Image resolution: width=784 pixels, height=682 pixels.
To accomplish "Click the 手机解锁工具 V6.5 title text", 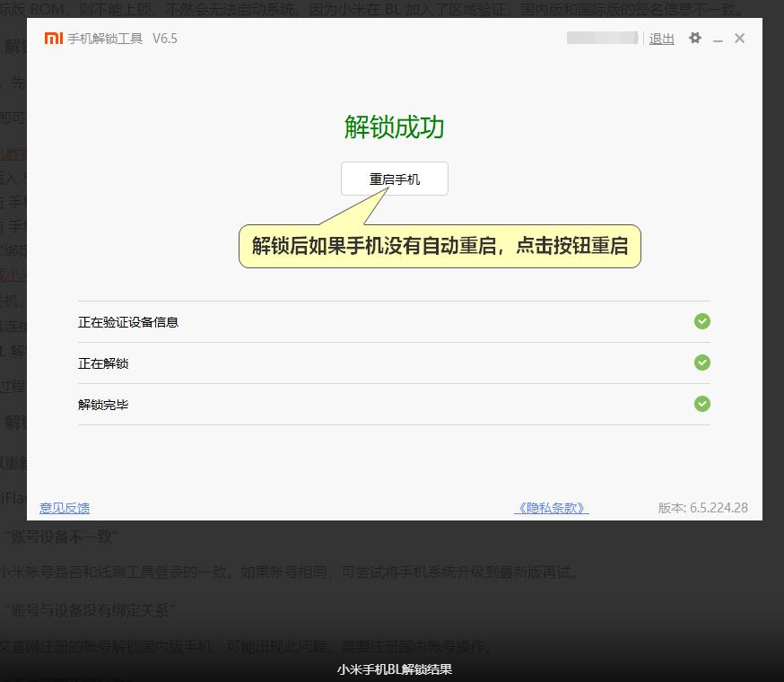I will (x=123, y=39).
